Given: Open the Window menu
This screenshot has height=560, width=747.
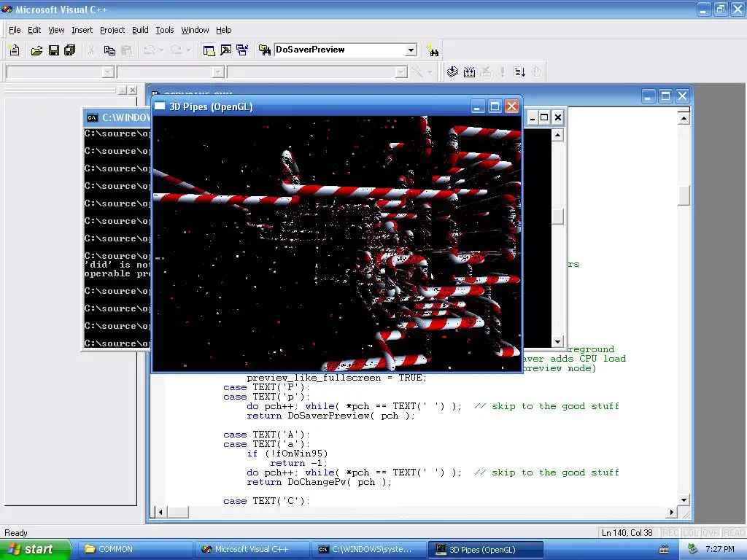Looking at the screenshot, I should 195,30.
